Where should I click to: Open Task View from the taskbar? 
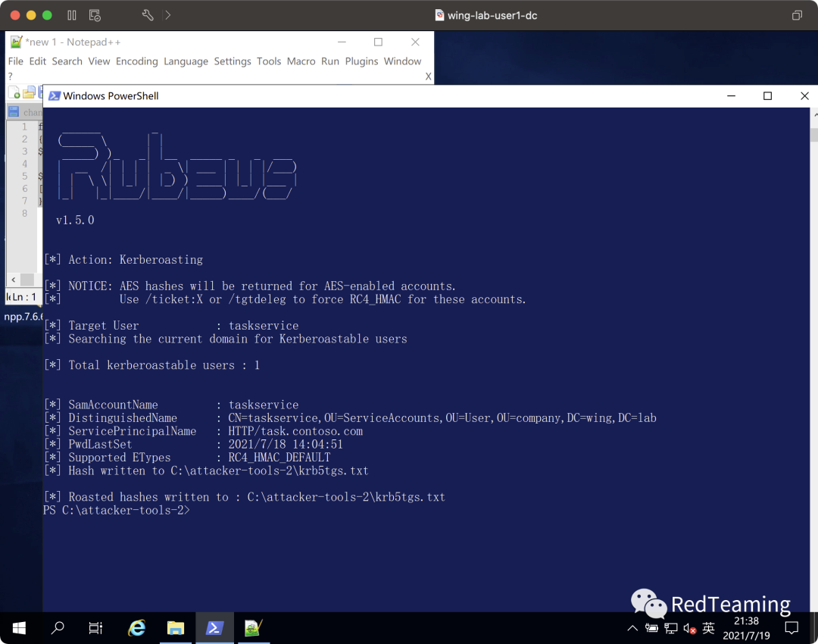(95, 628)
